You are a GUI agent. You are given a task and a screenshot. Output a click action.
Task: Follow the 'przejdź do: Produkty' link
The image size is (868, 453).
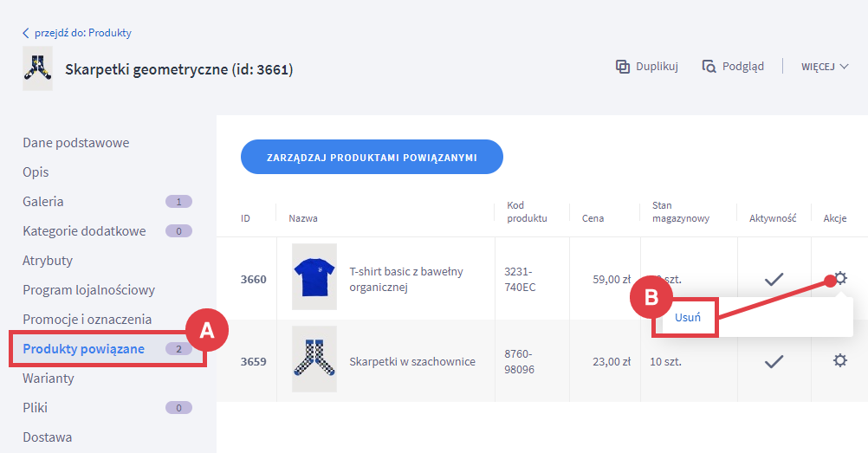83,33
